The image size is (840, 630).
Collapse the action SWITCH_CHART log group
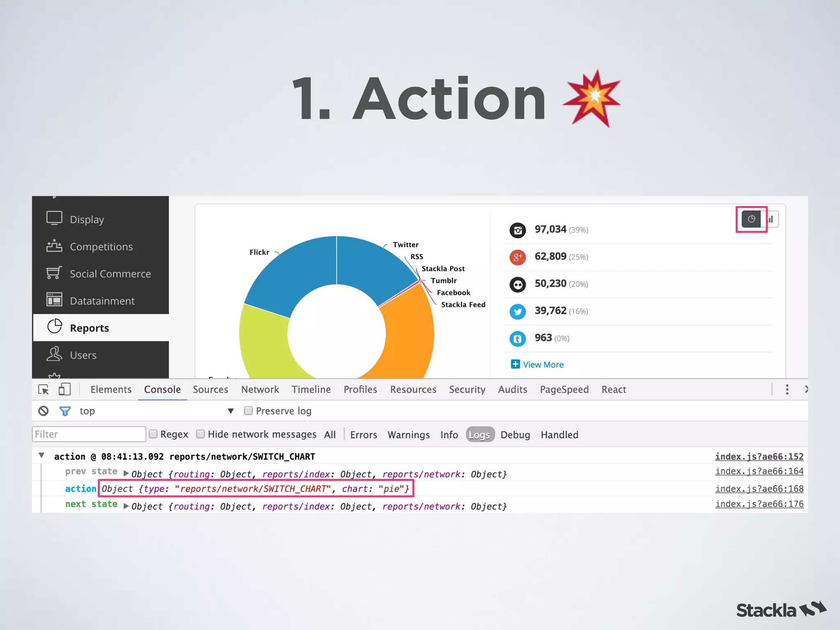[41, 455]
